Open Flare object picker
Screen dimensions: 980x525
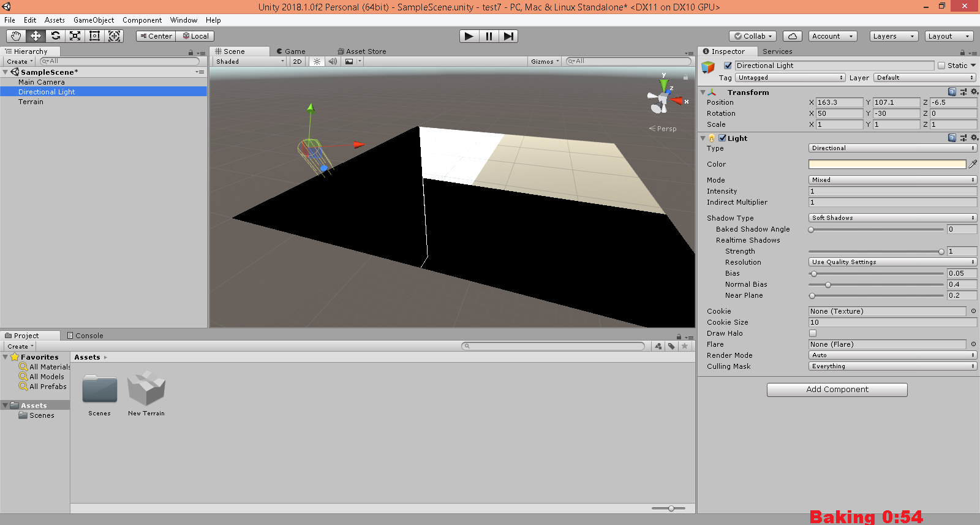pyautogui.click(x=973, y=344)
